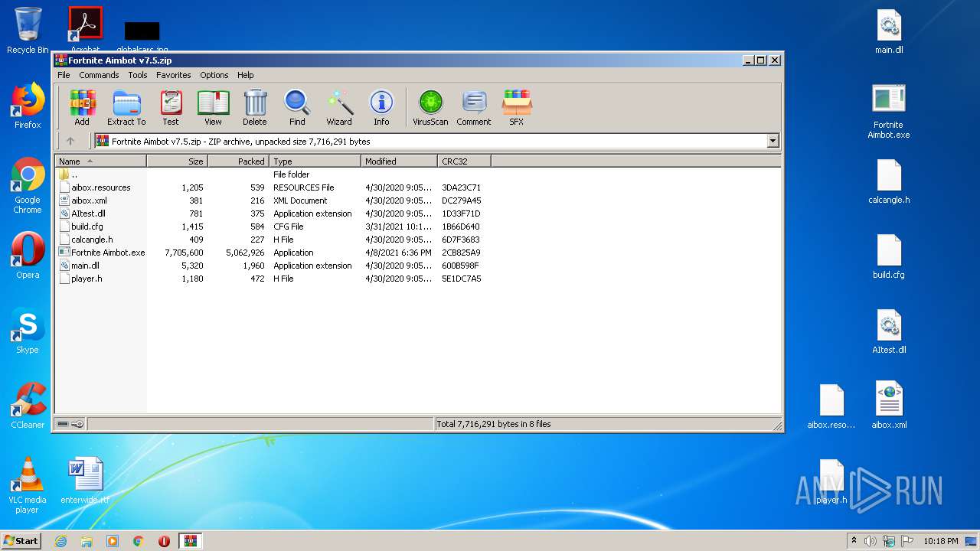Open the File menu

coord(64,75)
